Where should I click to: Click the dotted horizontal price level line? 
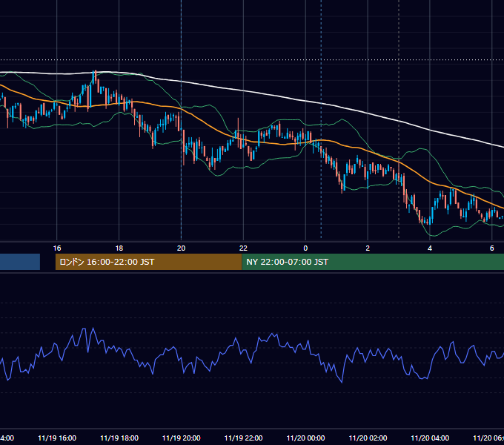point(252,60)
